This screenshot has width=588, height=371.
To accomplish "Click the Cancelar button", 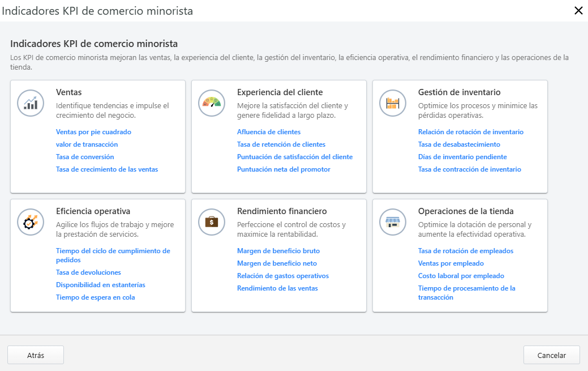I will click(x=551, y=355).
